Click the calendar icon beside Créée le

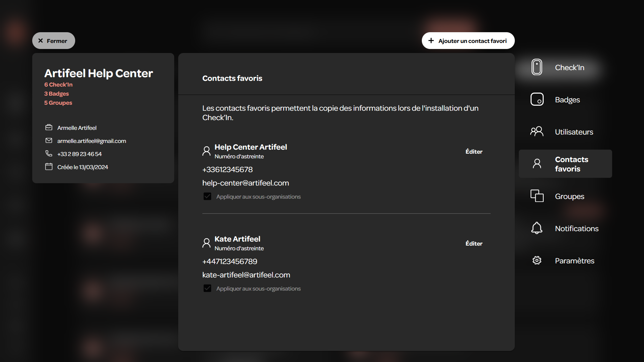49,166
